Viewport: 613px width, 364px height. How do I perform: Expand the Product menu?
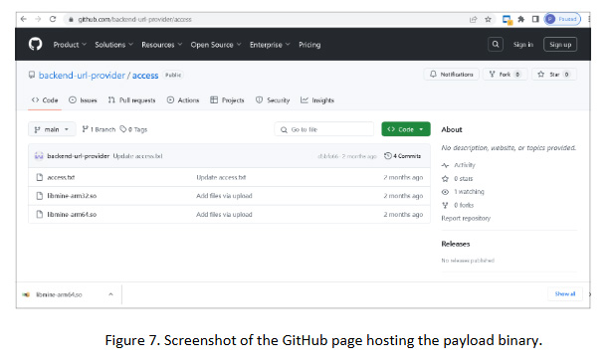pyautogui.click(x=70, y=45)
